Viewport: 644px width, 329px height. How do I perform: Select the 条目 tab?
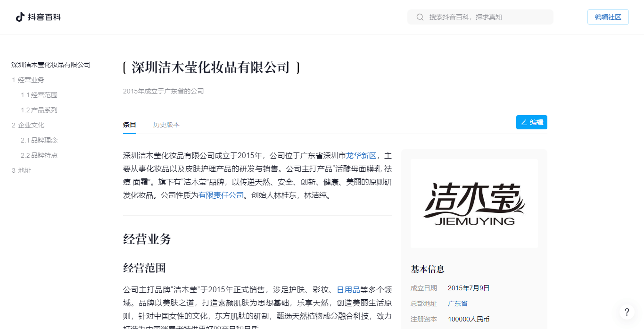(x=130, y=125)
